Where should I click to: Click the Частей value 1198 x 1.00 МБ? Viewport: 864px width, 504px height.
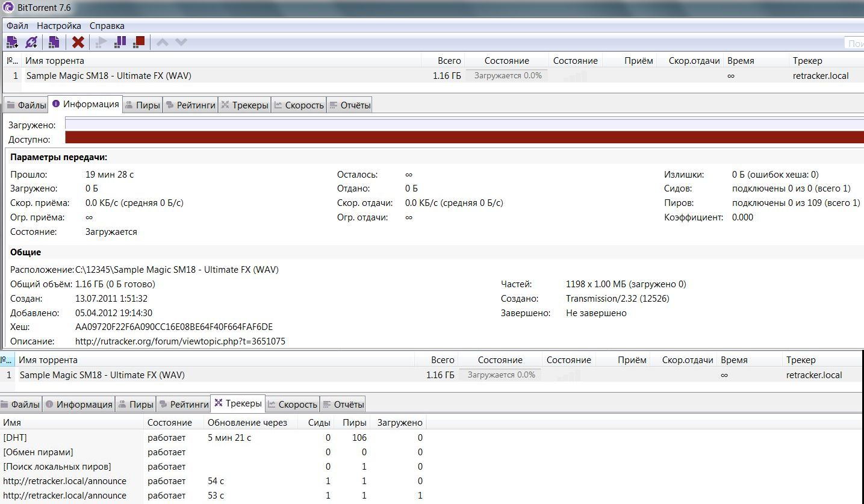click(626, 284)
